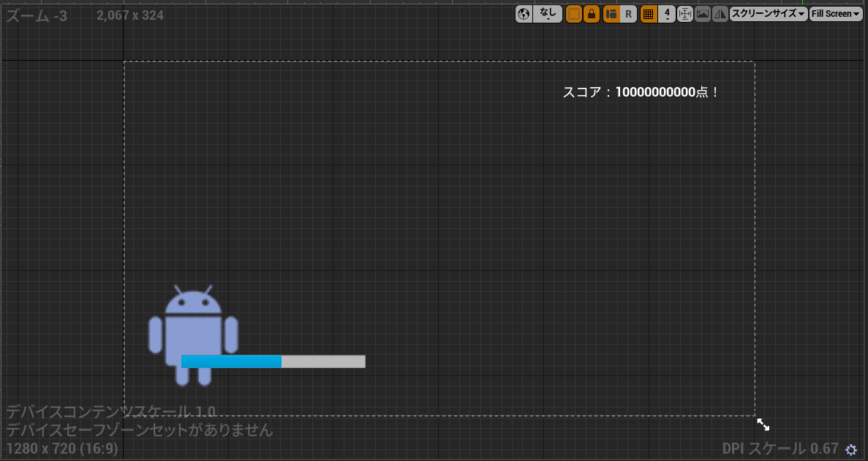This screenshot has width=868, height=461.
Task: Select the Android robot image widget
Action: coord(193,335)
